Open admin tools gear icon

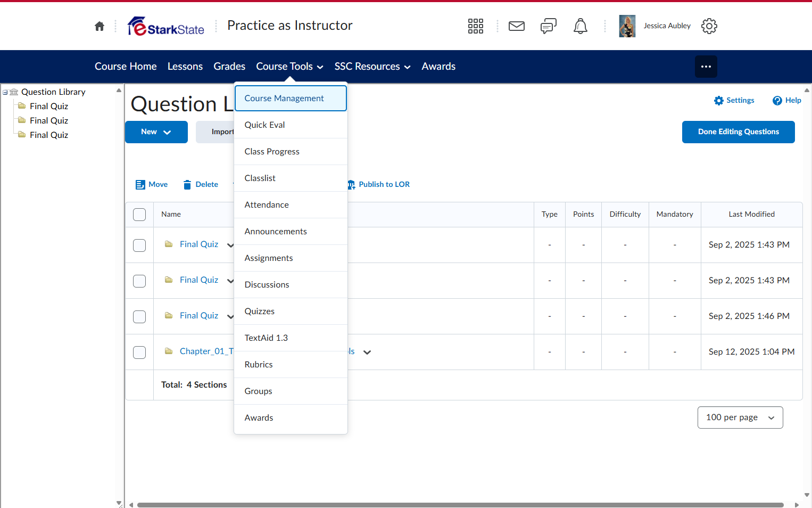click(x=709, y=26)
